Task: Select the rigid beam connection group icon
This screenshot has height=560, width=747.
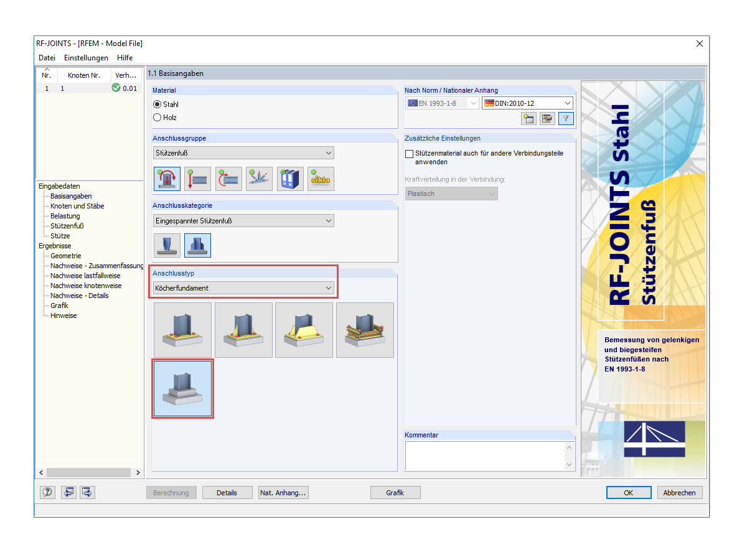Action: pos(228,179)
